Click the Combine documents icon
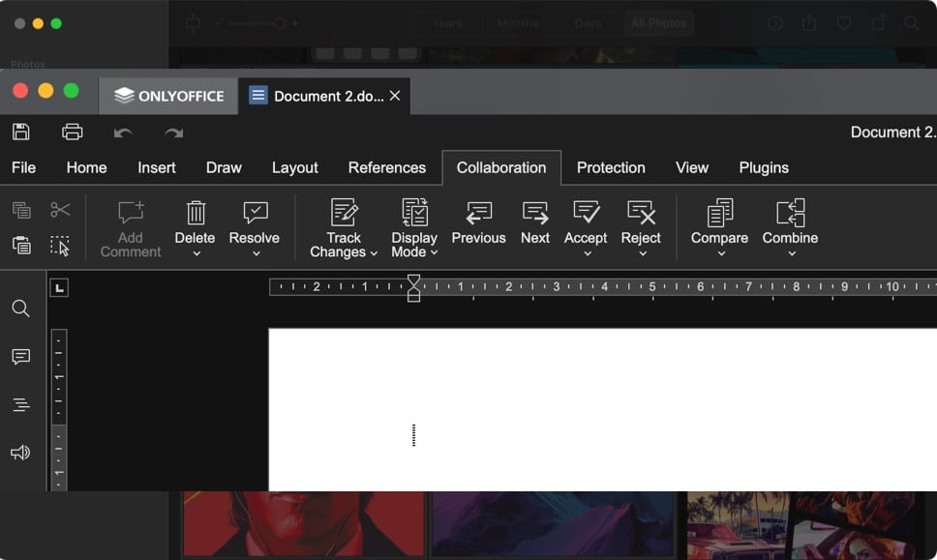 click(791, 213)
